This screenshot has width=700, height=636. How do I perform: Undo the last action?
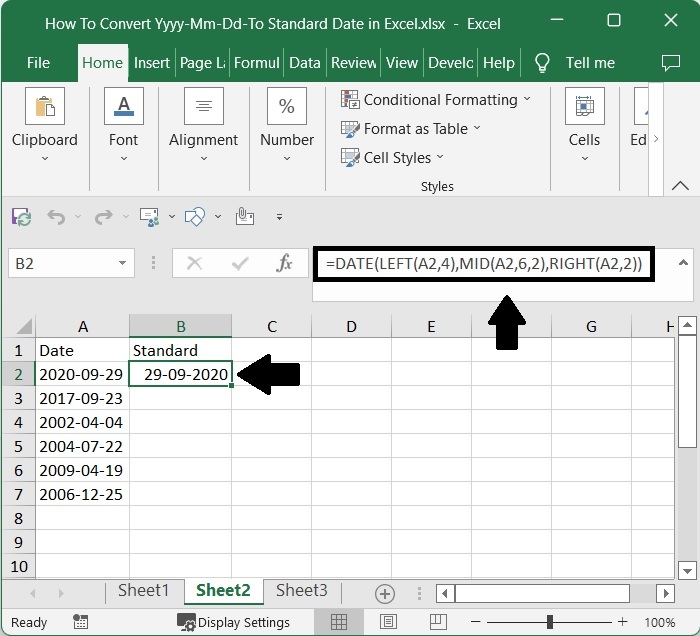56,216
